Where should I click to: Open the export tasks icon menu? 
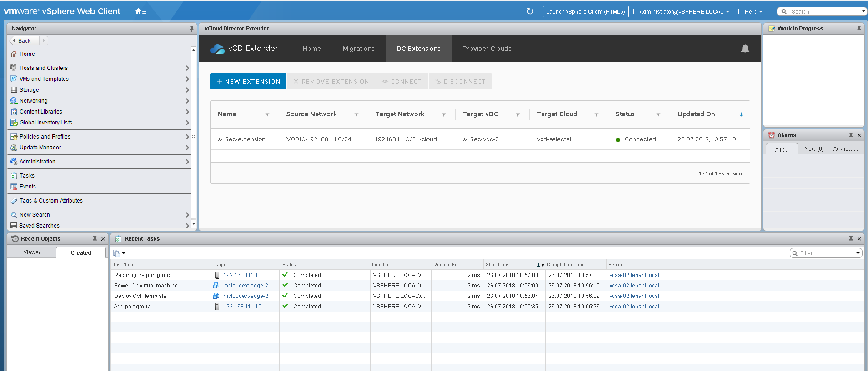coord(119,253)
